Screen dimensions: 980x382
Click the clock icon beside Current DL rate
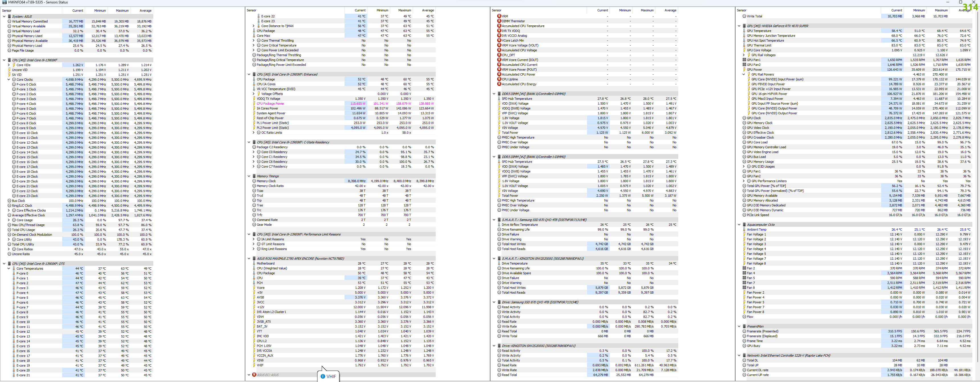[x=744, y=370]
